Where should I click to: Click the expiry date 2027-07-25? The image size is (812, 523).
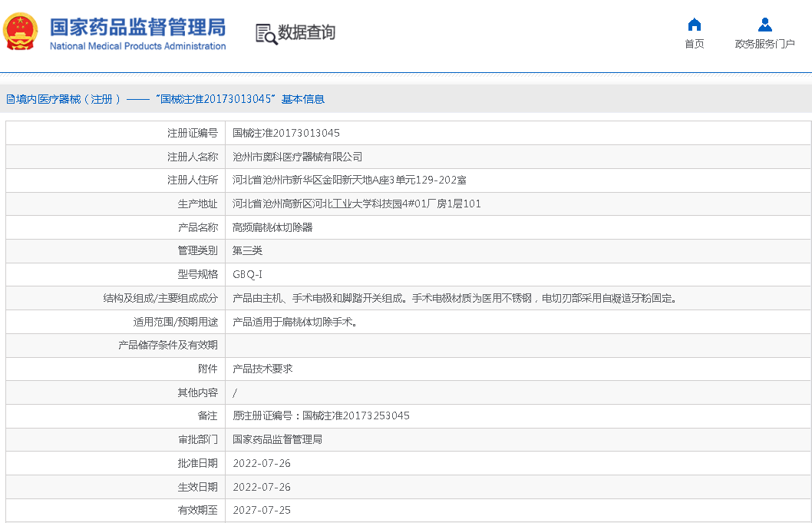pyautogui.click(x=262, y=510)
